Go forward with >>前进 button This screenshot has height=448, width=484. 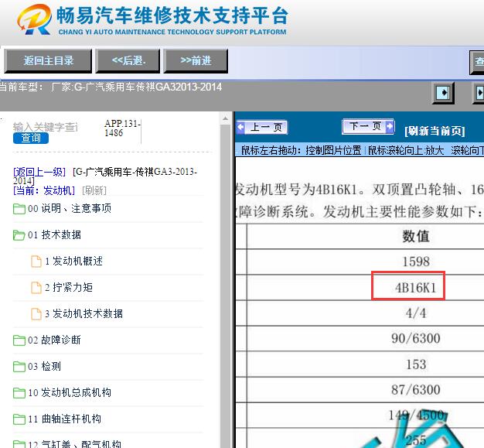pyautogui.click(x=196, y=60)
